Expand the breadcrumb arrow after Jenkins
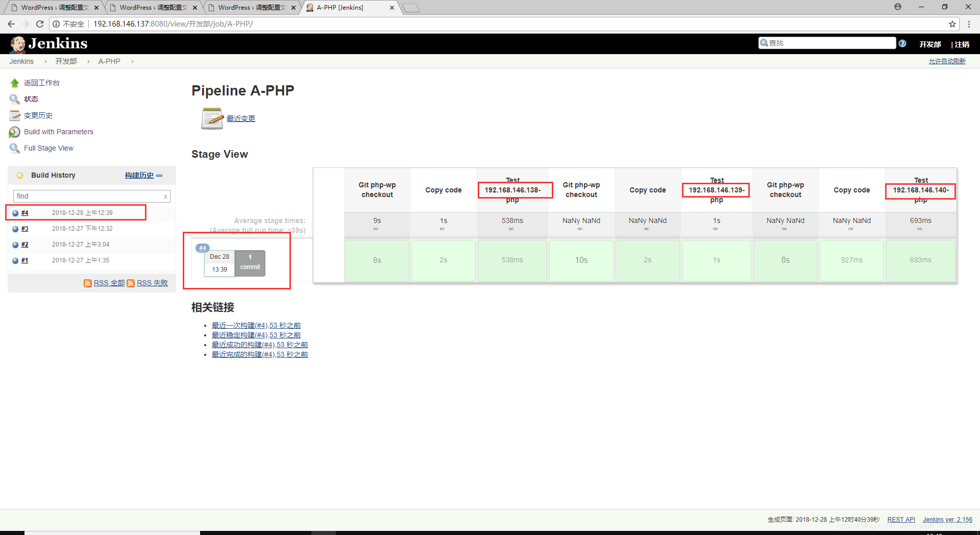The image size is (980, 535). point(45,61)
